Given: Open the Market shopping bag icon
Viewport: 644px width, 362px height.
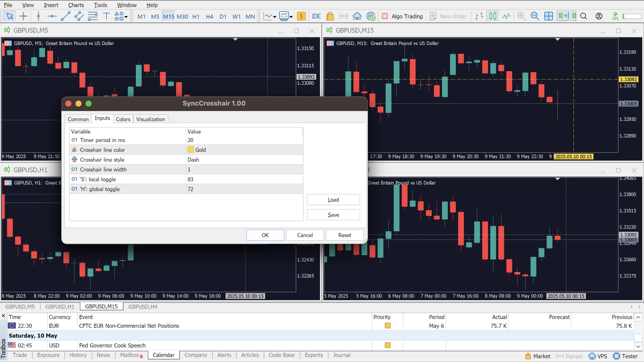Looking at the screenshot, I should [x=330, y=16].
